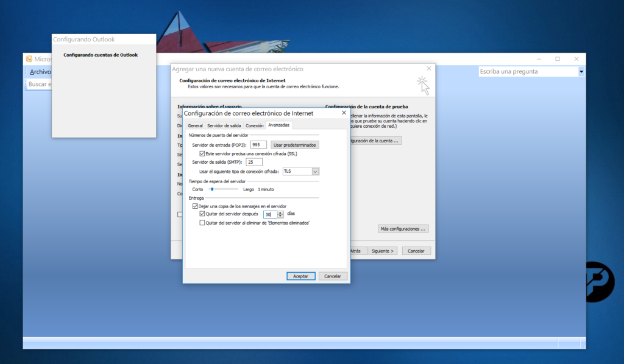Maximize the Outlook main window

pos(557,59)
